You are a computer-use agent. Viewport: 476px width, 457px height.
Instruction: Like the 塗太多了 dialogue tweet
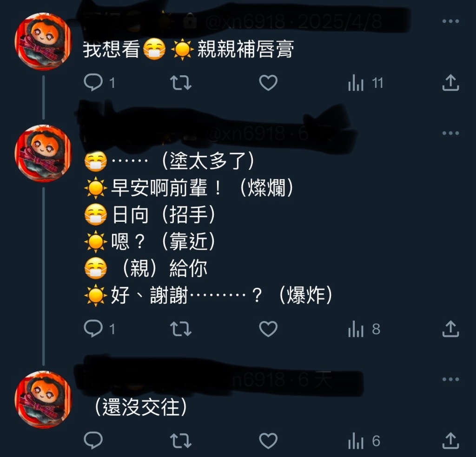coord(268,329)
